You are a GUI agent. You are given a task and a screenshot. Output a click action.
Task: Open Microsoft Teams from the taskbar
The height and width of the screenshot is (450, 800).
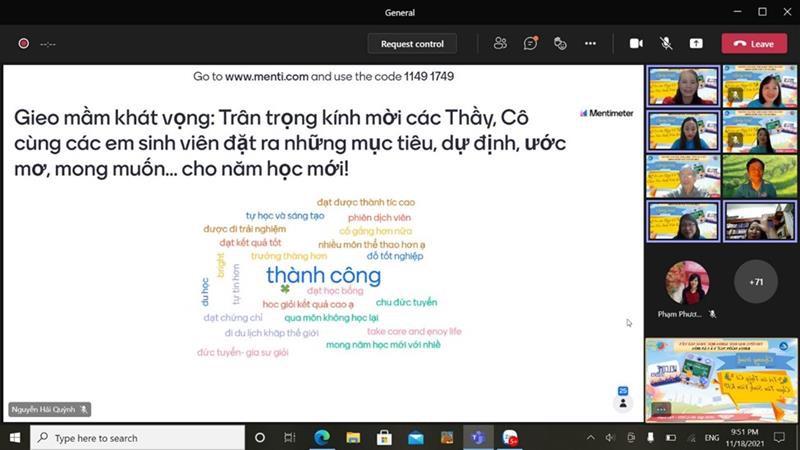pos(477,438)
